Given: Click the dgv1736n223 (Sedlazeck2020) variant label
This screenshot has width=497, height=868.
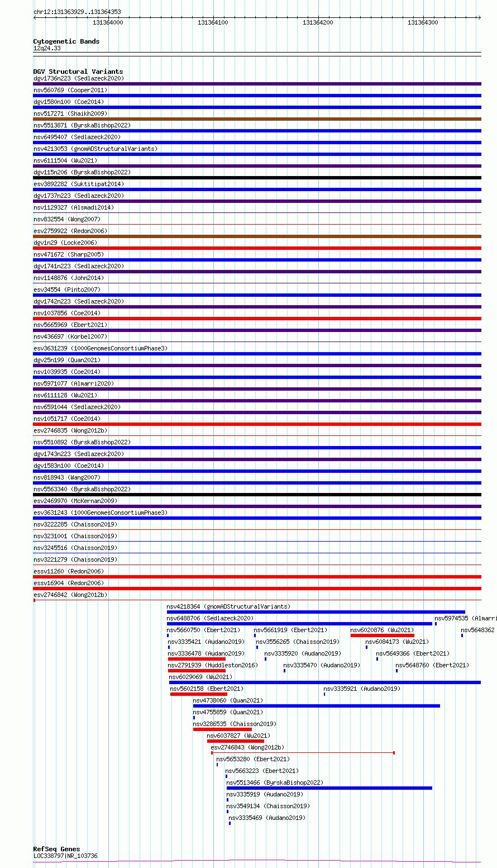Looking at the screenshot, I should pos(79,78).
